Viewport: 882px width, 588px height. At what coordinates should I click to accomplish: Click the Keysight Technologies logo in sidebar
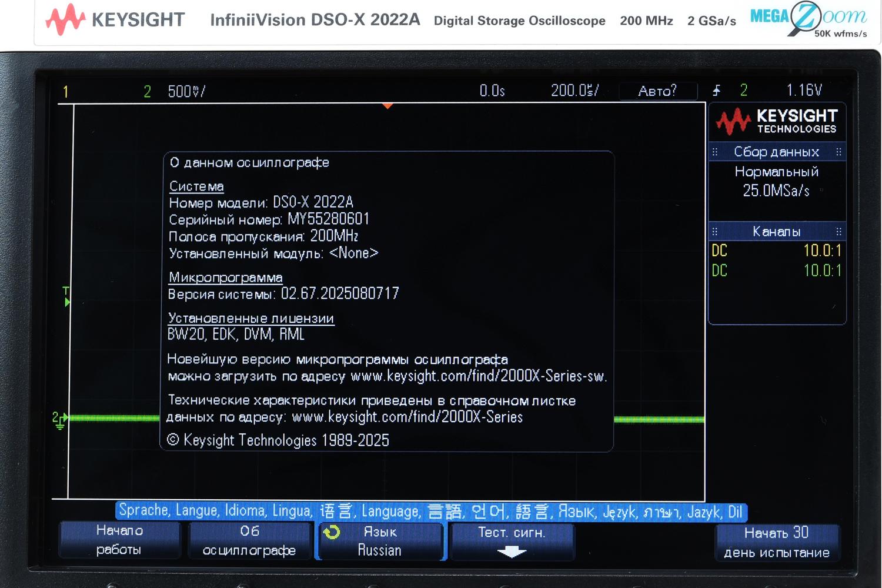point(777,121)
